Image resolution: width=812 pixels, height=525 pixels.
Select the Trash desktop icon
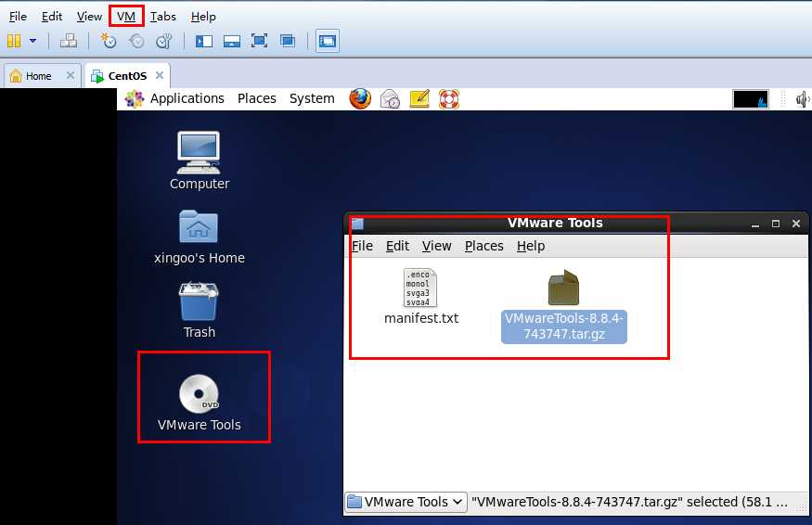(200, 311)
